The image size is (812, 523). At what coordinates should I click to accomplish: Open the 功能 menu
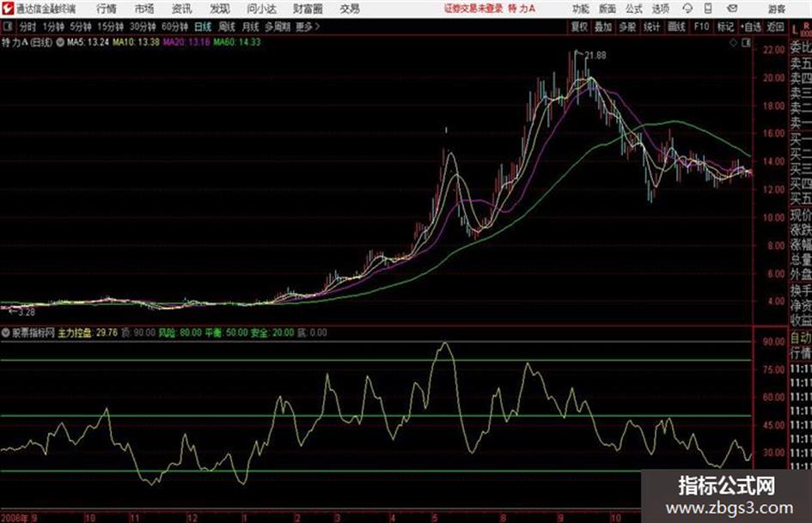coord(581,9)
